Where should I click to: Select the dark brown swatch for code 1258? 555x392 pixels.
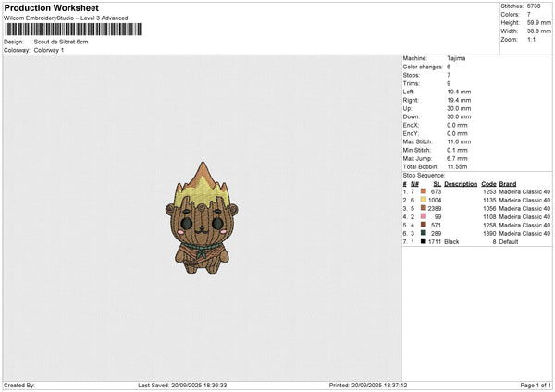click(424, 225)
